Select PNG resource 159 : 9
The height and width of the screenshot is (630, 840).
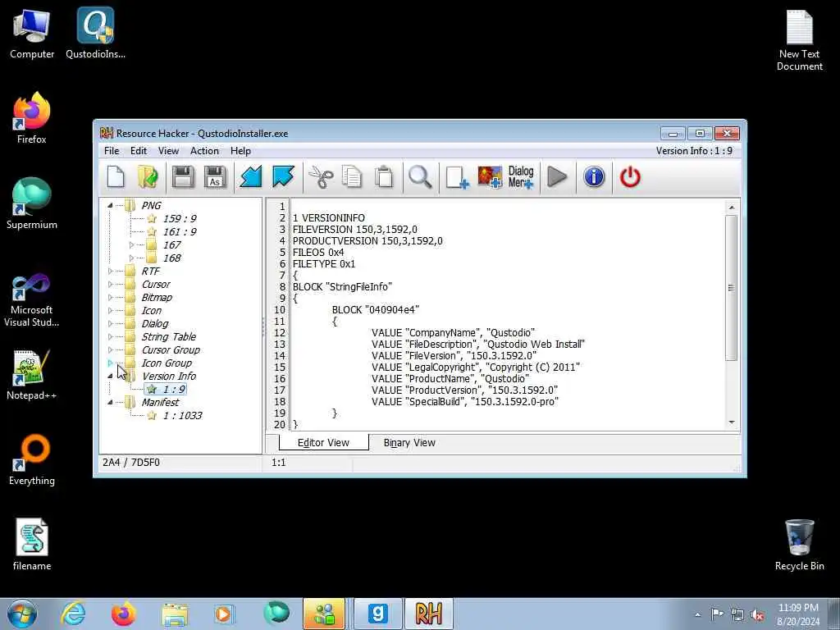pyautogui.click(x=180, y=218)
